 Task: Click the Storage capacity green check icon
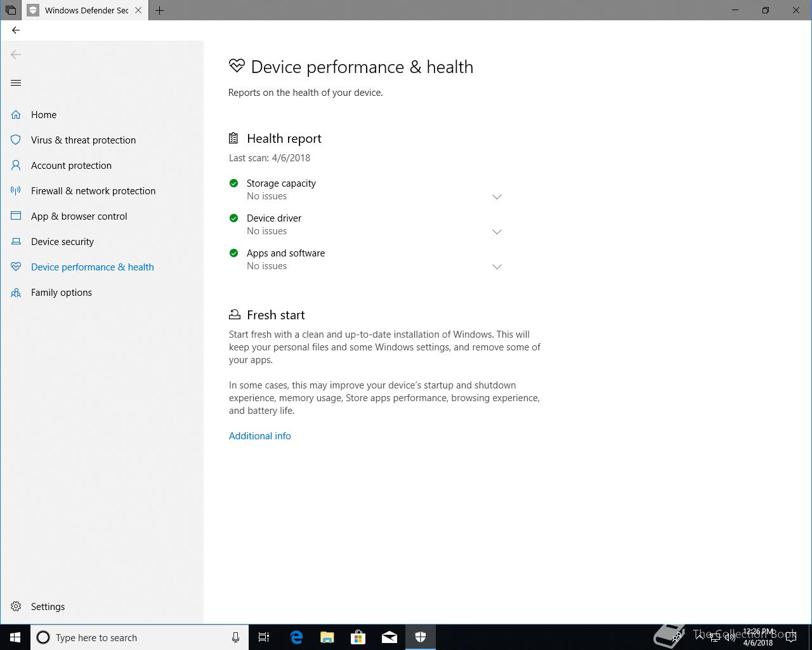click(x=233, y=183)
